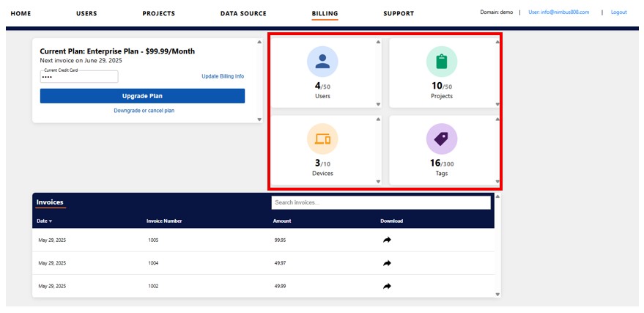
Task: Select invoice number 1002 cell
Action: coord(153,287)
